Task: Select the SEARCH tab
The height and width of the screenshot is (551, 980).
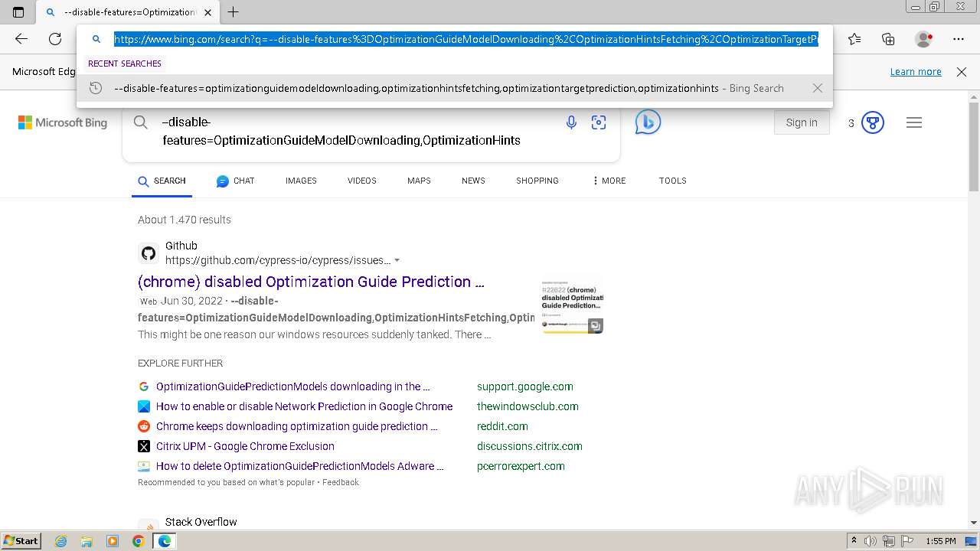Action: (x=162, y=181)
